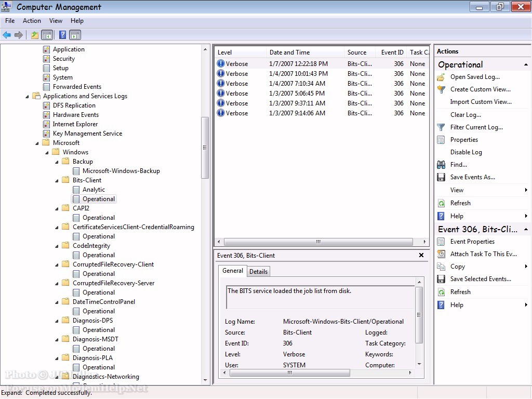Click the Computer Management title bar icon
Image resolution: width=532 pixels, height=399 pixels.
tap(6, 7)
